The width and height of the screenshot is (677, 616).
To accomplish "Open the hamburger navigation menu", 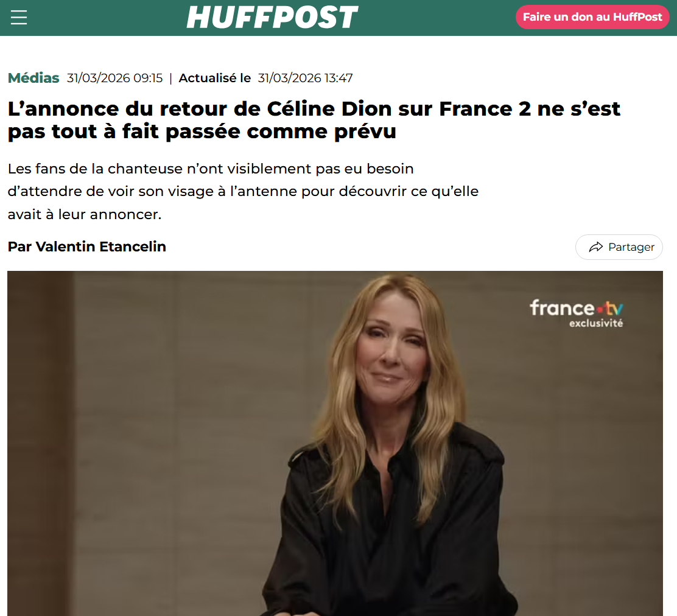I will 18,18.
